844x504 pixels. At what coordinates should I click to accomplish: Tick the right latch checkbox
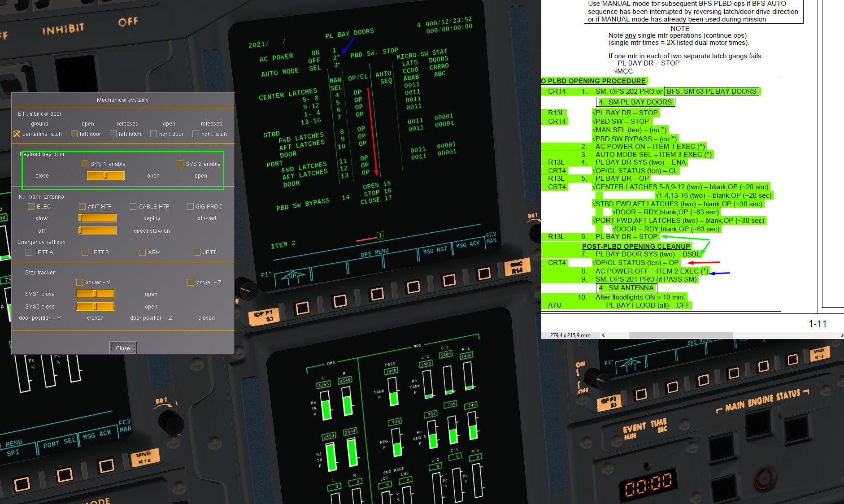pos(196,134)
